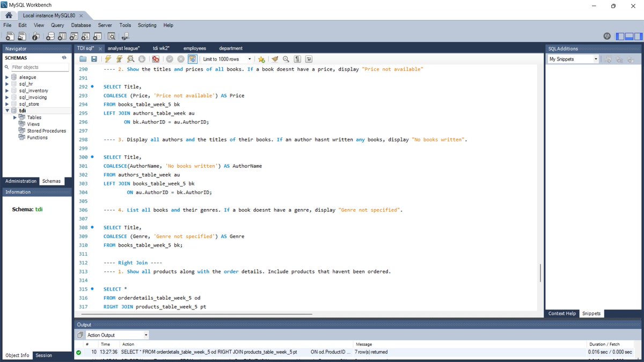Toggle word wrap icon in editor toolbar
This screenshot has width=644, height=362.
click(x=309, y=59)
